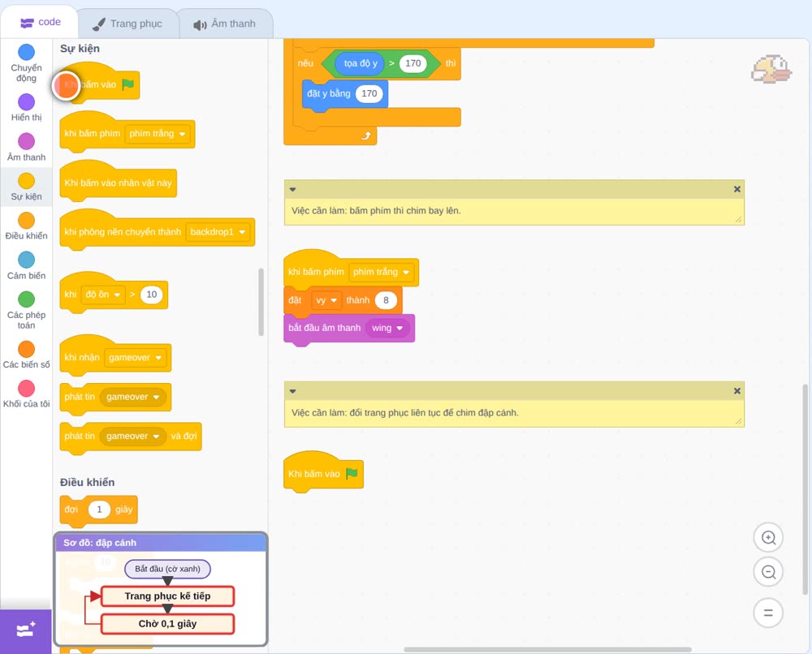
Task: Open the Các biến số category
Action: tap(26, 355)
